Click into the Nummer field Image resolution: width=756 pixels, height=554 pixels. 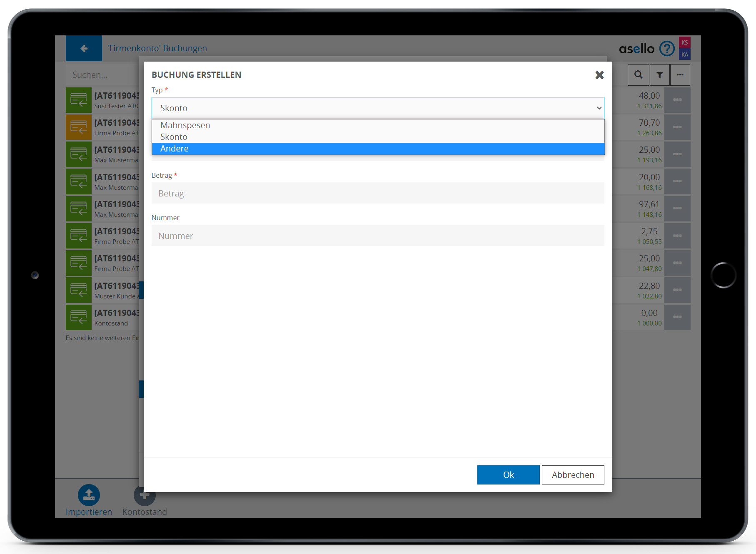pos(377,236)
